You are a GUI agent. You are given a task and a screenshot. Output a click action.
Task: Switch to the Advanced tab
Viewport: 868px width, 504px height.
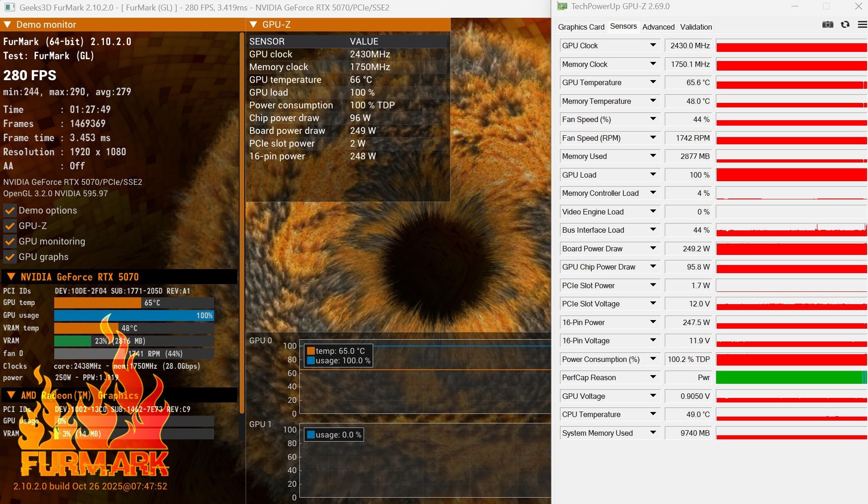tap(658, 27)
